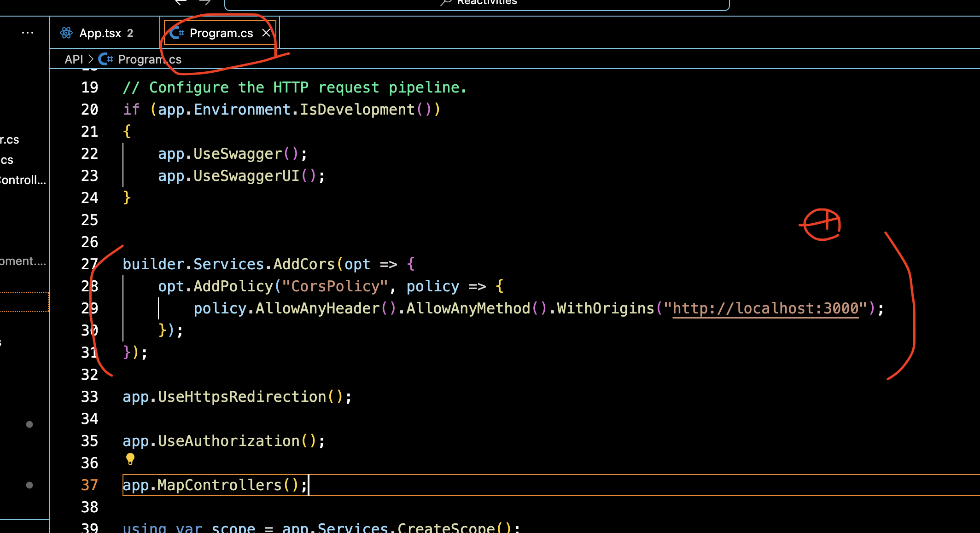Screen dimensions: 980x533
Task: Click line number 27 in the gutter
Action: 89,264
